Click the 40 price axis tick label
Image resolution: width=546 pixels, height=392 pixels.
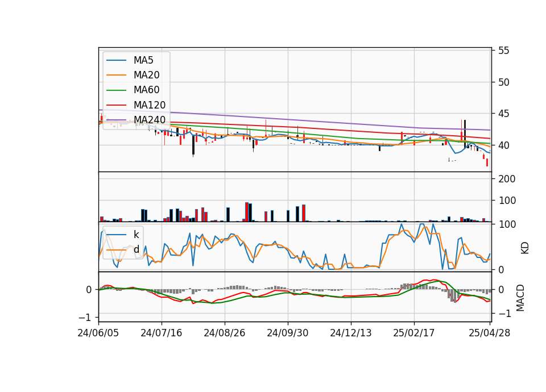504,145
